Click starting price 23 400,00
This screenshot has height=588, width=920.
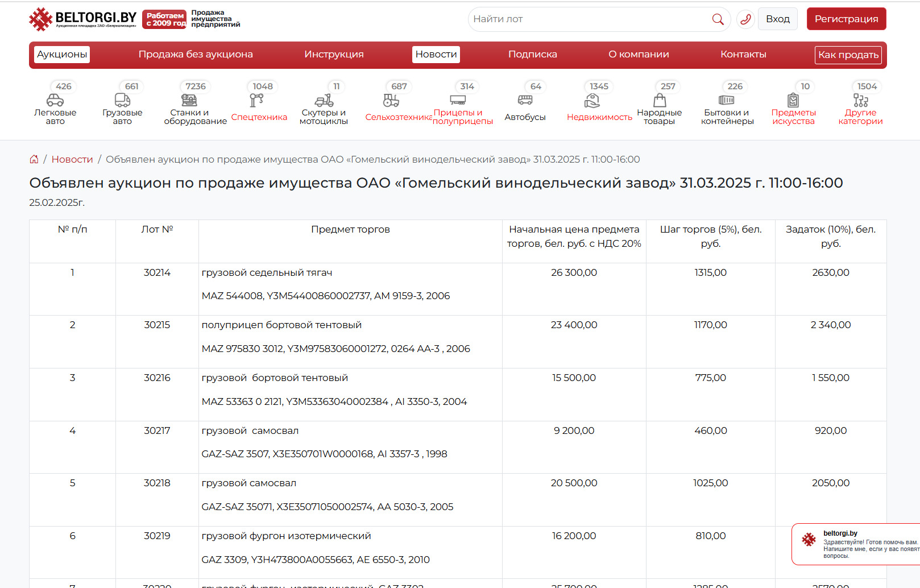coord(574,325)
